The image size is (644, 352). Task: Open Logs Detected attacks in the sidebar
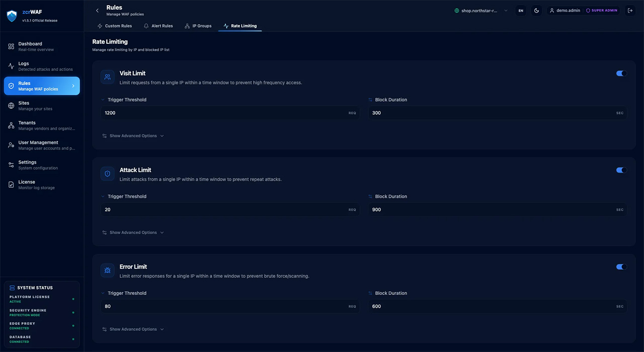click(x=42, y=66)
